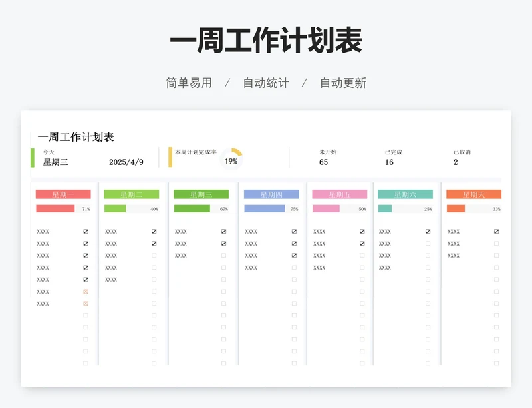
Task: Select the date cell 2025/4/9
Action: [x=126, y=162]
